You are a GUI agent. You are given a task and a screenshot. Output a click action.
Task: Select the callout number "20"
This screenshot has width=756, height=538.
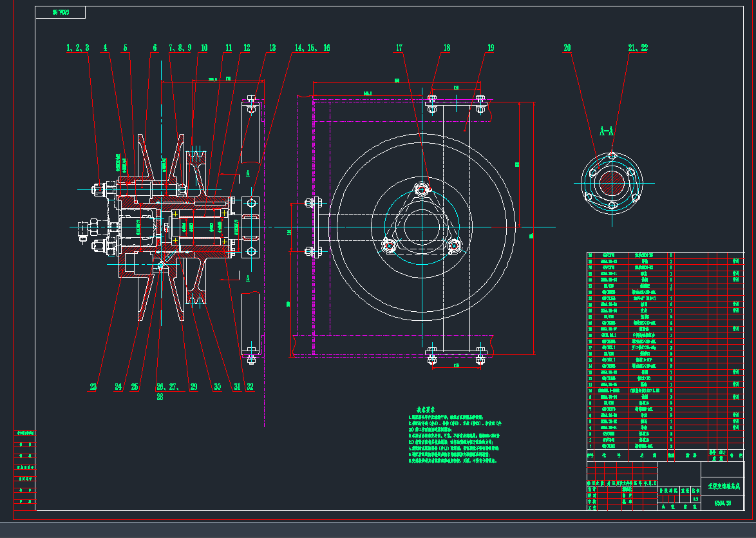(567, 48)
